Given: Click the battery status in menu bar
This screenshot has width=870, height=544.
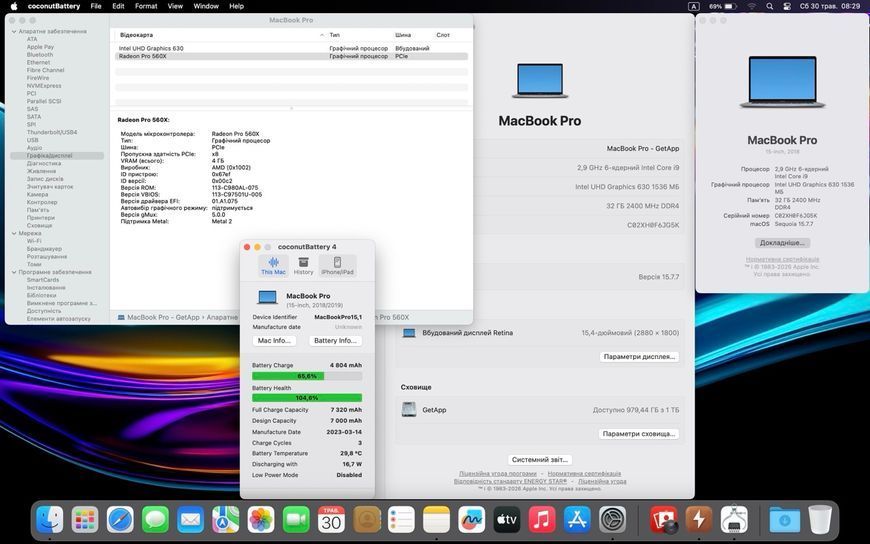Looking at the screenshot, I should click(723, 6).
